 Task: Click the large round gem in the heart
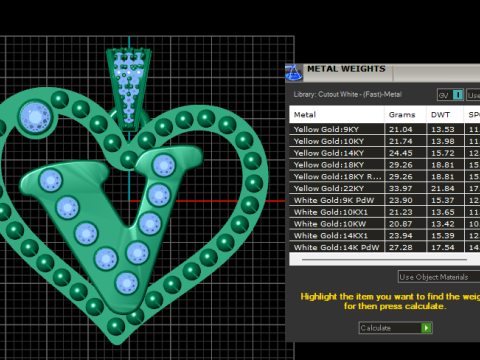click(35, 117)
